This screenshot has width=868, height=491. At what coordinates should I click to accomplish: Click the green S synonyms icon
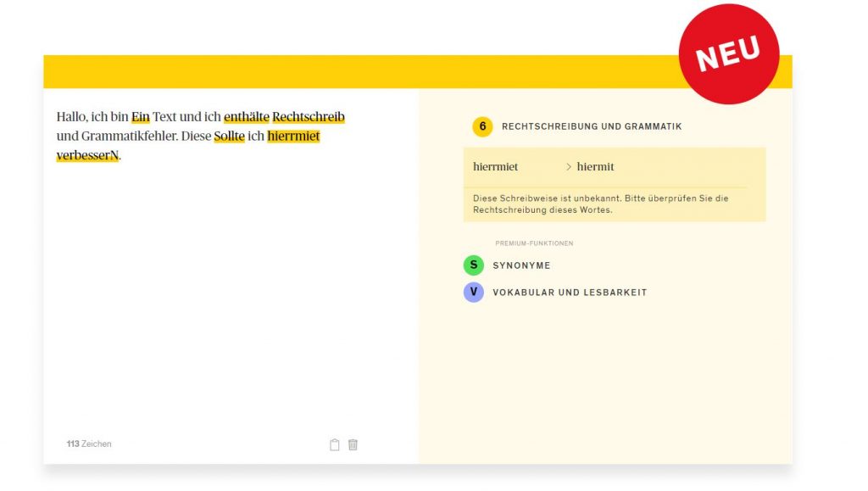[473, 265]
